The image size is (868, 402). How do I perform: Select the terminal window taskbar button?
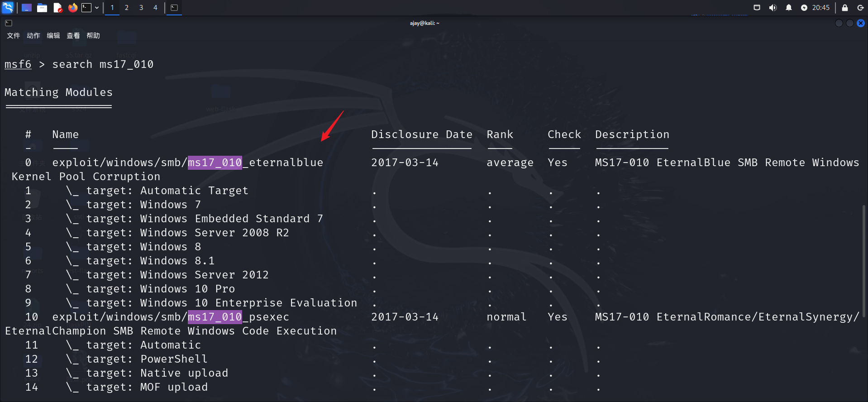point(174,8)
